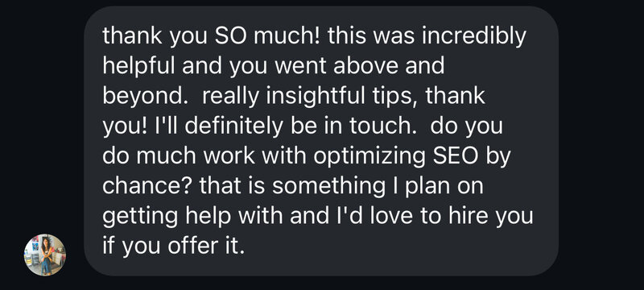Click the word "getting" in the message
Image resolution: width=644 pixels, height=290 pixels.
[x=139, y=216]
